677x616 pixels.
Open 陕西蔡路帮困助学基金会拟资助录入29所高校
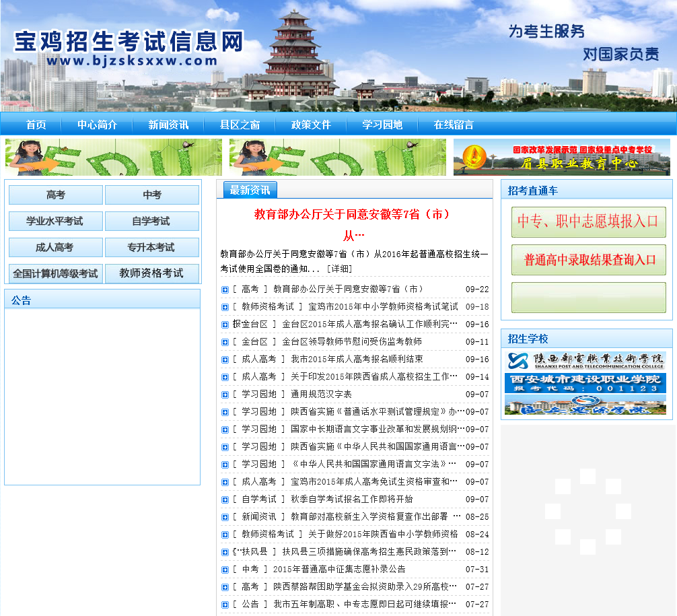(x=365, y=586)
